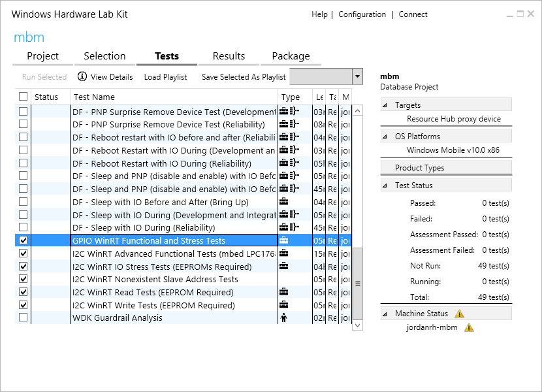Screen dimensions: 542x392
Task: Uncheck the GPIO WinRT Functional and Stress Tests checkbox
Action: tap(24, 240)
